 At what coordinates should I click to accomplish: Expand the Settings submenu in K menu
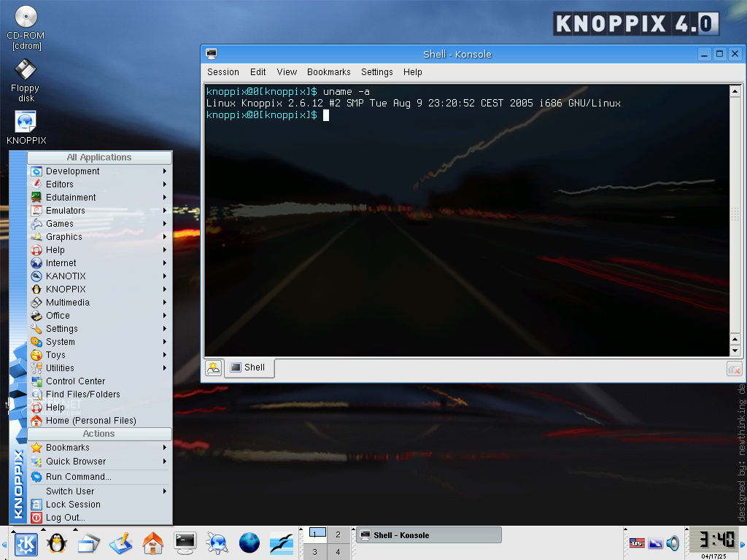click(100, 329)
